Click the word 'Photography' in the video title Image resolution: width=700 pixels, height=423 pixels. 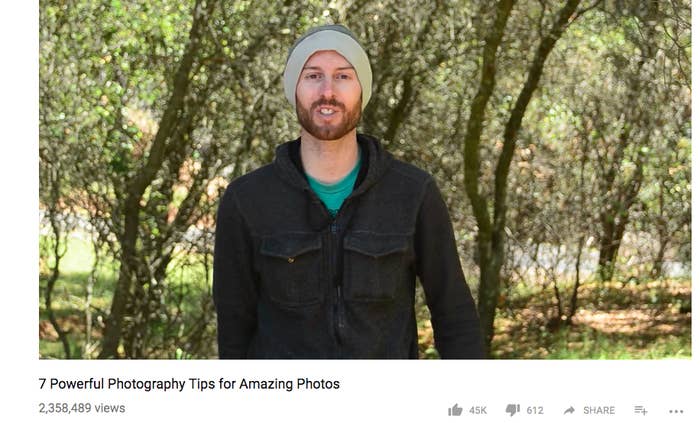tap(146, 384)
